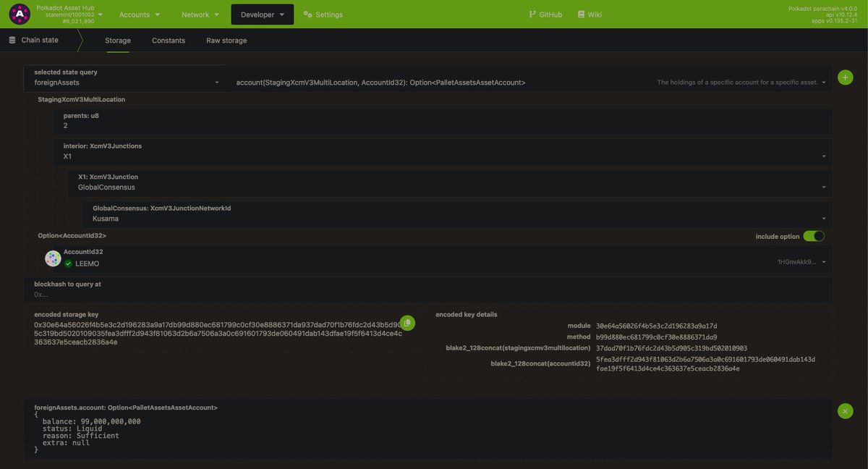Image resolution: width=868 pixels, height=469 pixels.
Task: Click the blake2_128concat accountid32 hash value
Action: point(705,364)
